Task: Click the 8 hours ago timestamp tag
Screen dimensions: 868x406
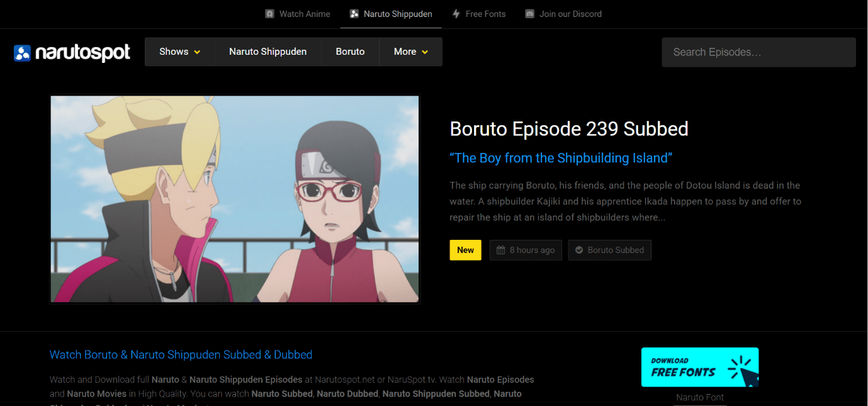Action: click(526, 250)
